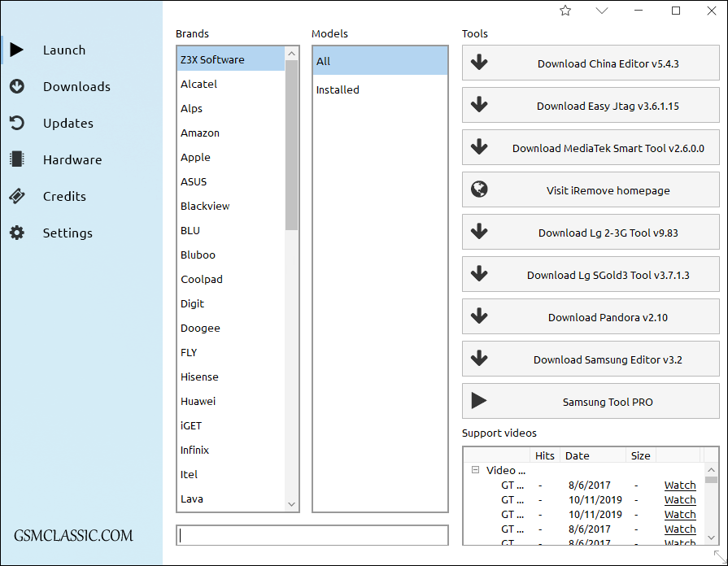The width and height of the screenshot is (728, 566).
Task: Click the search input field below lists
Action: [312, 535]
